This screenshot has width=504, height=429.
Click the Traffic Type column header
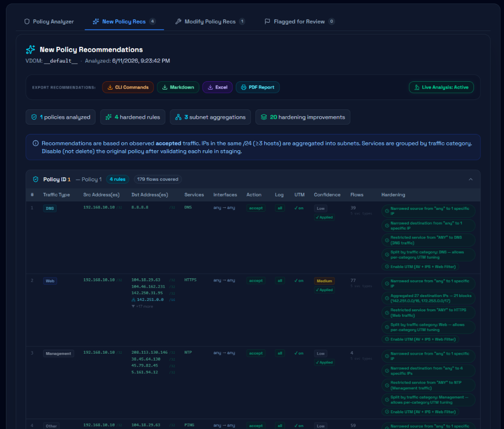tap(57, 195)
